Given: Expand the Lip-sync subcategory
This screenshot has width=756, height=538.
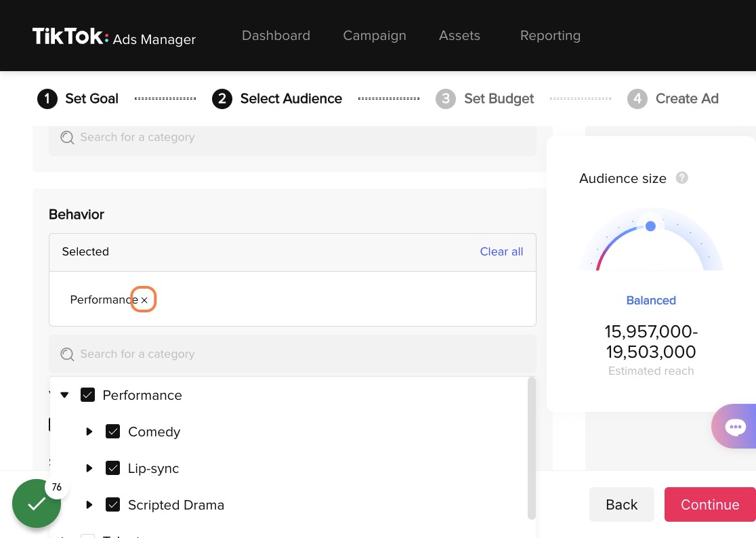Looking at the screenshot, I should [x=89, y=468].
